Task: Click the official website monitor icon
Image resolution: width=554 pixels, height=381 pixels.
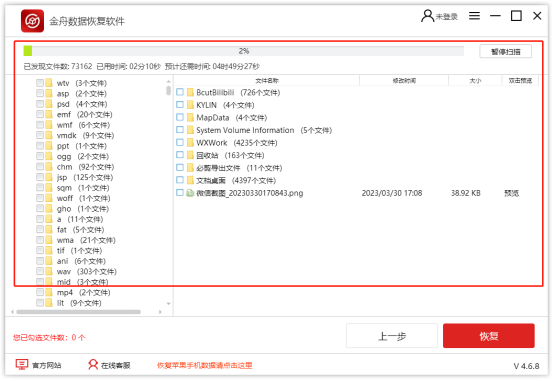Action: 22,364
